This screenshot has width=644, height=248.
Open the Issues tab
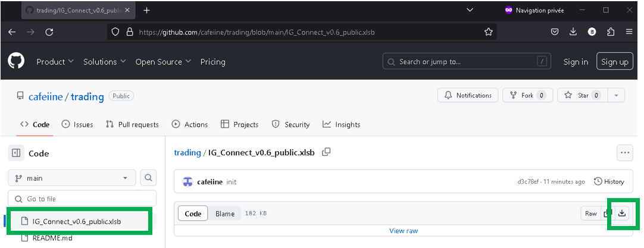(x=77, y=124)
